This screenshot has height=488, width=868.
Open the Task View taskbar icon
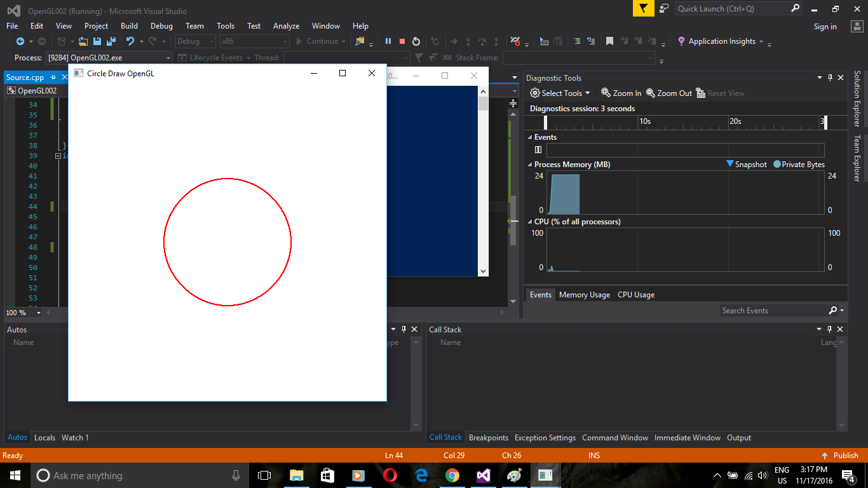click(x=264, y=475)
